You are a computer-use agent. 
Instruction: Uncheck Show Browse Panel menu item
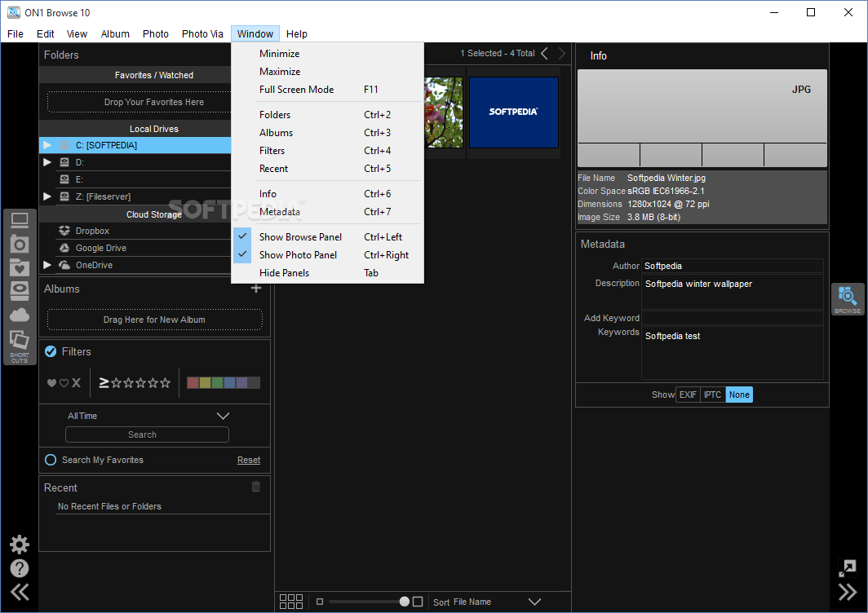pos(328,236)
